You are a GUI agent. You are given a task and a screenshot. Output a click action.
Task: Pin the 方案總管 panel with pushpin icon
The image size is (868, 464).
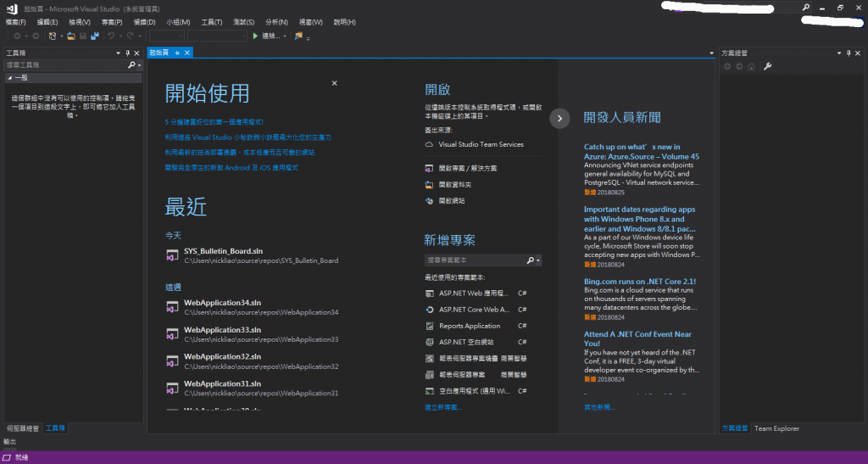849,53
